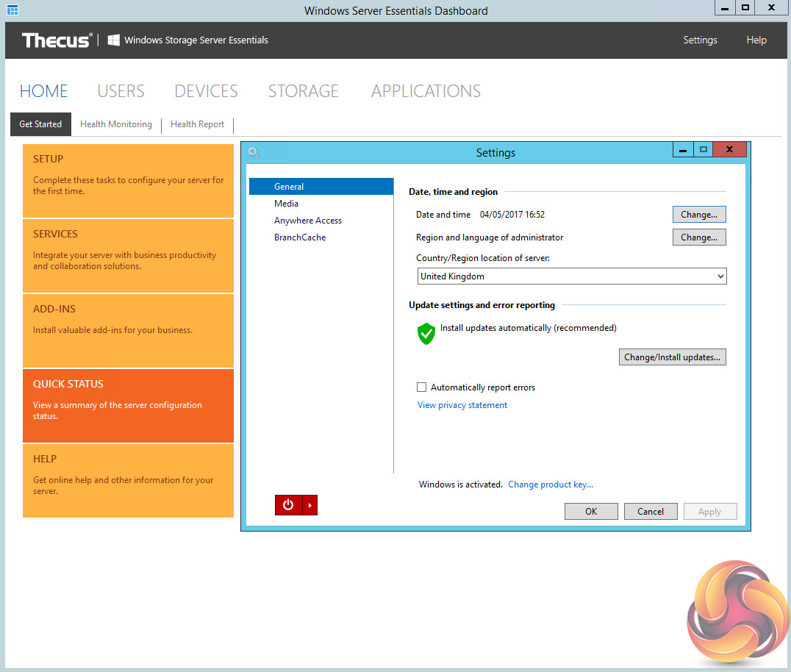Screen dimensions: 791x672
Task: Click OK in Settings dialog
Action: tap(591, 512)
